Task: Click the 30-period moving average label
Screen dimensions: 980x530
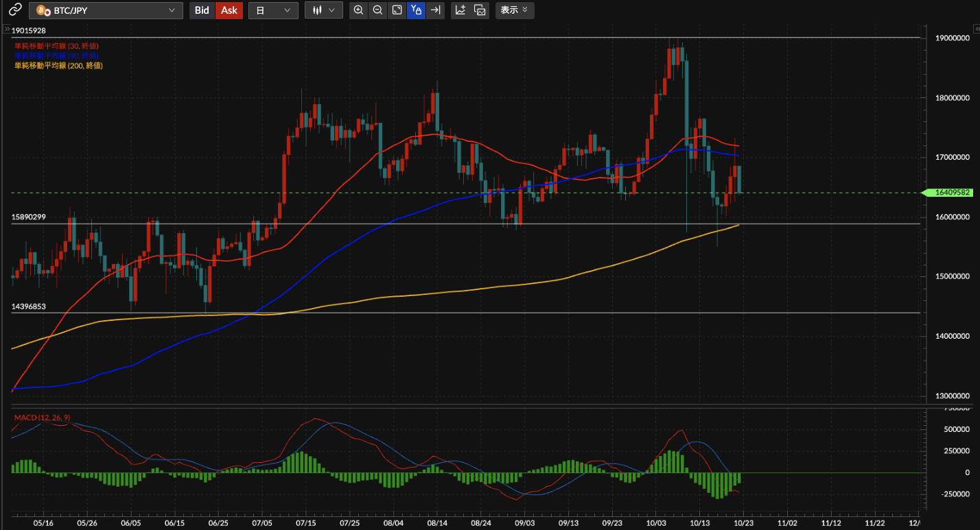Action: click(56, 46)
